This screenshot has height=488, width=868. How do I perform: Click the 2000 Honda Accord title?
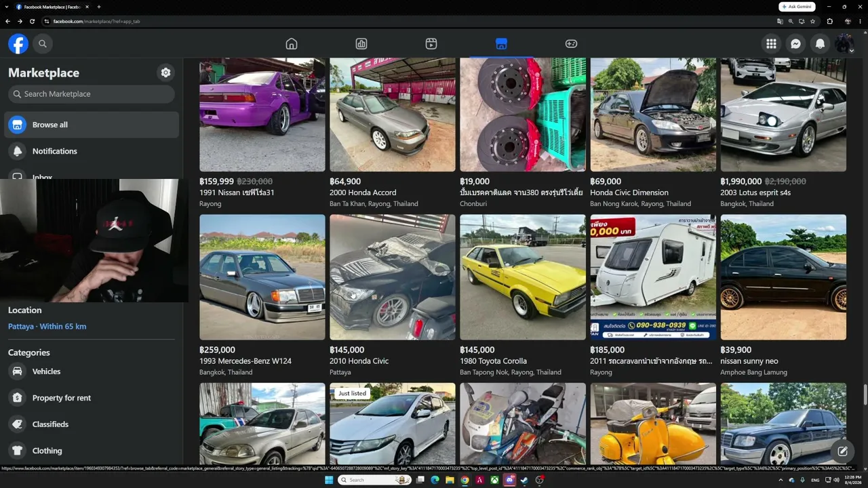(x=363, y=192)
